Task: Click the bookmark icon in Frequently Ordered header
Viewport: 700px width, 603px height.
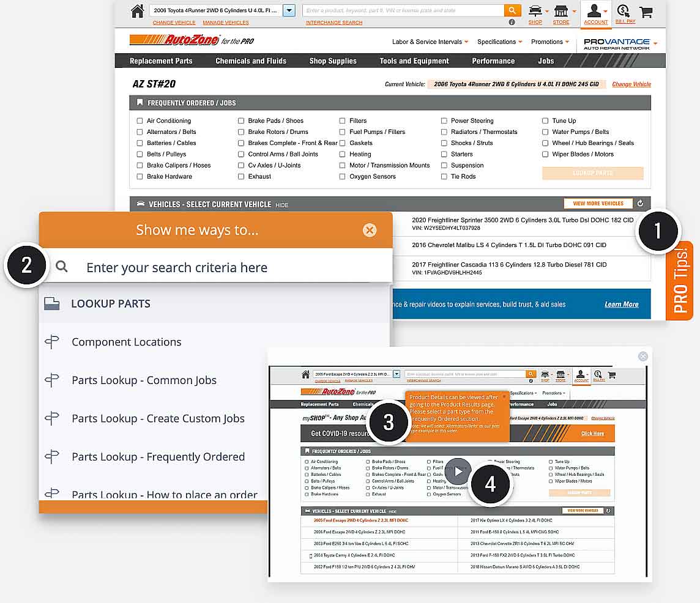Action: tap(140, 103)
